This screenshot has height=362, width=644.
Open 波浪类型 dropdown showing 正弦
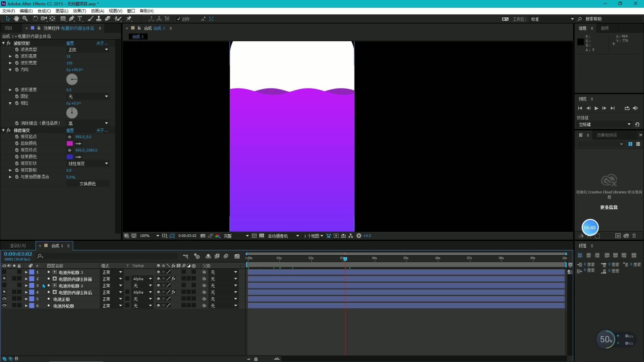click(x=88, y=50)
